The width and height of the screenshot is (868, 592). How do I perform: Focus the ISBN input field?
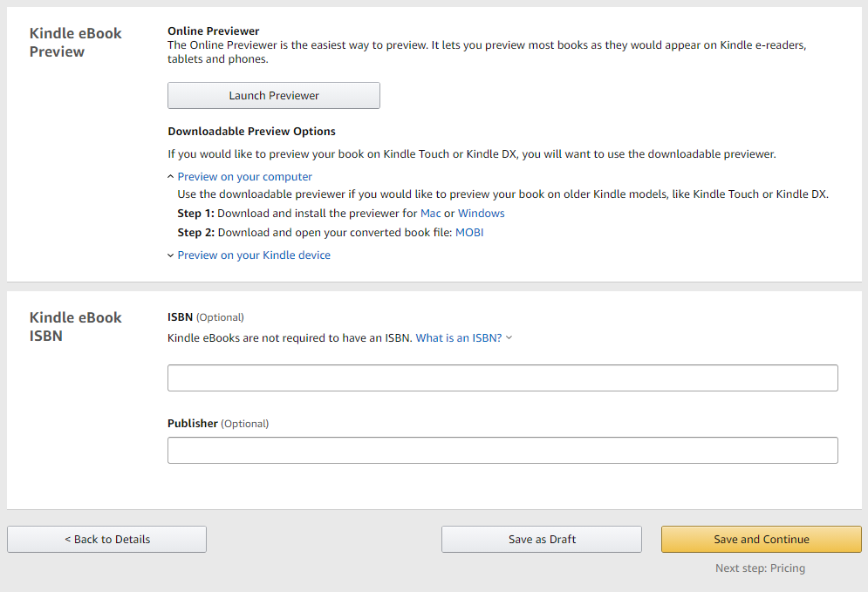click(502, 378)
